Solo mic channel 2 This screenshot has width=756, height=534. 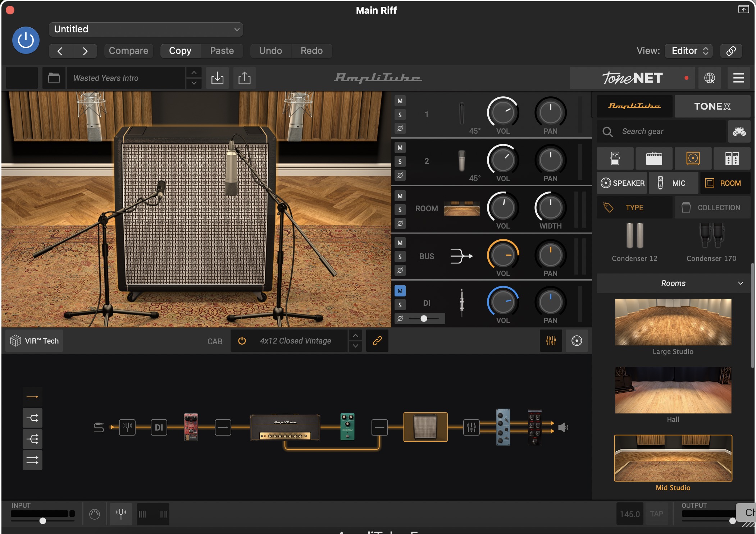[400, 162]
